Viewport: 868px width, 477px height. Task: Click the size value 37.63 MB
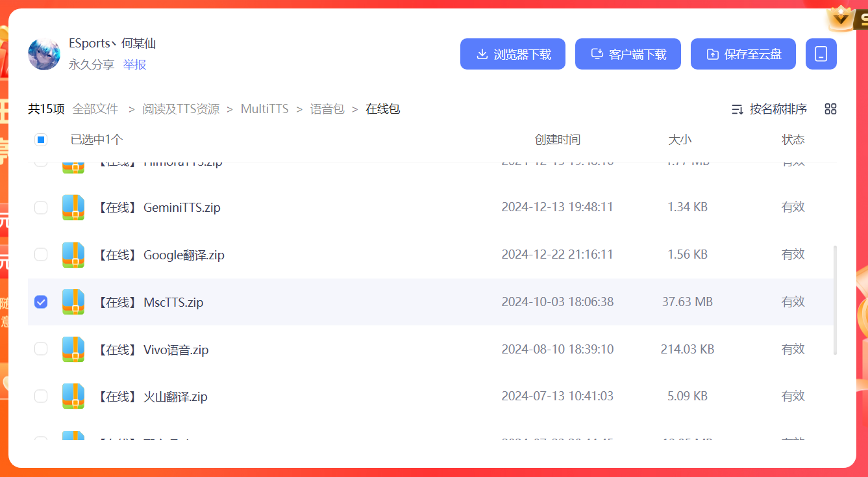(688, 302)
